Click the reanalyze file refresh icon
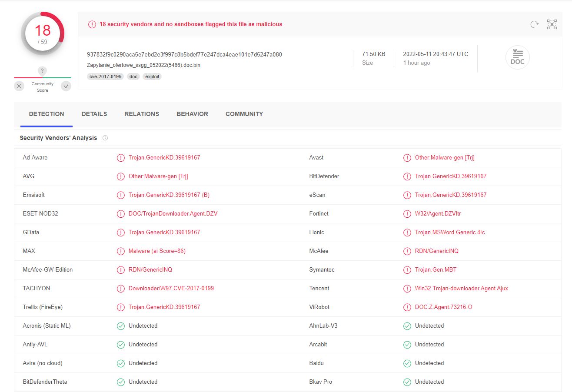 [534, 24]
